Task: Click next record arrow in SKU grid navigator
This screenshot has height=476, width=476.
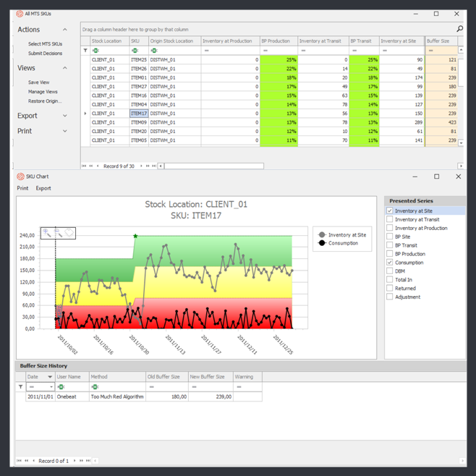Action: click(141, 166)
